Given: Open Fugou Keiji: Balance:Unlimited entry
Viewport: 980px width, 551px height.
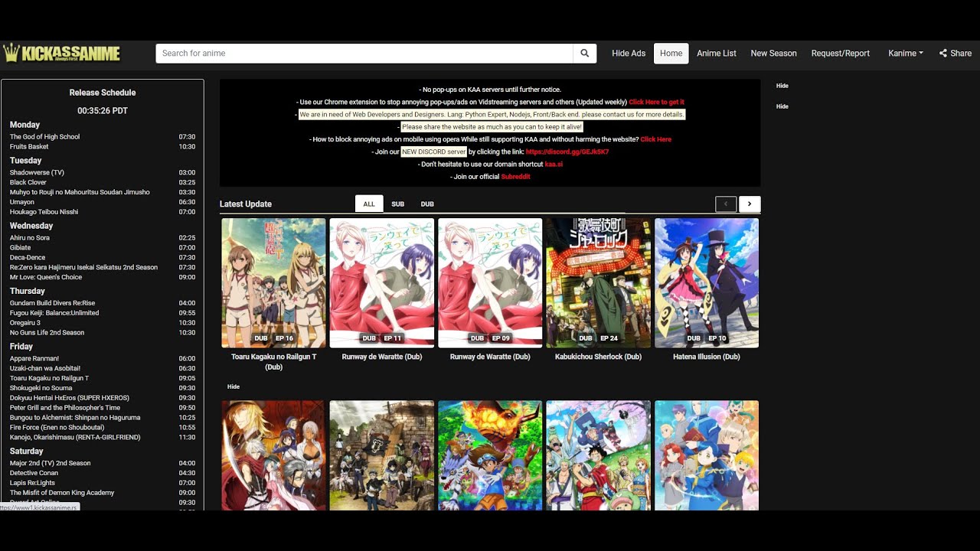Looking at the screenshot, I should (54, 313).
